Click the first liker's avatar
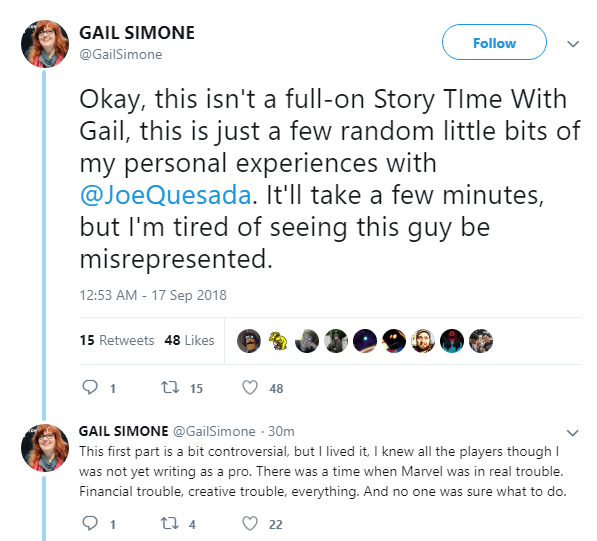Viewport: 597px width, 541px height. pos(249,341)
